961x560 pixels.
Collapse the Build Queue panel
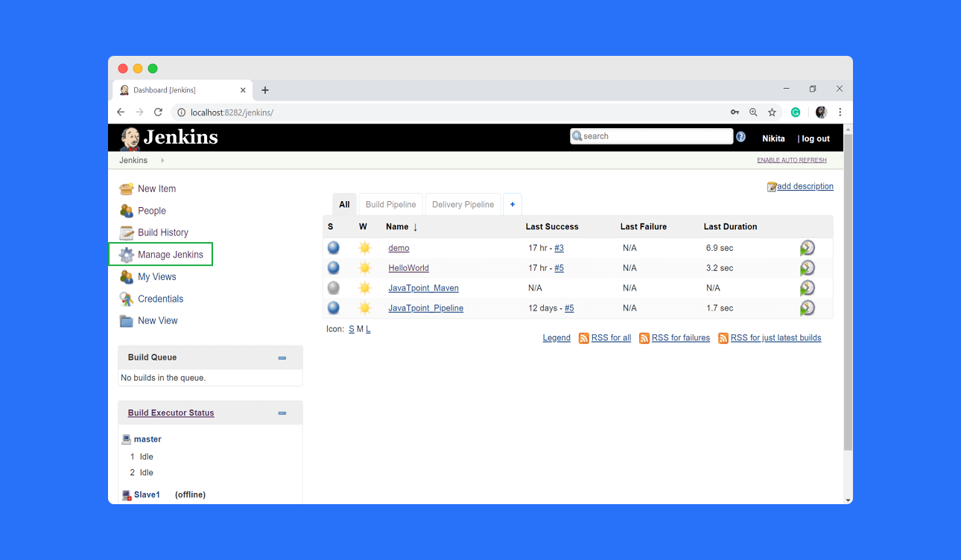pyautogui.click(x=282, y=358)
